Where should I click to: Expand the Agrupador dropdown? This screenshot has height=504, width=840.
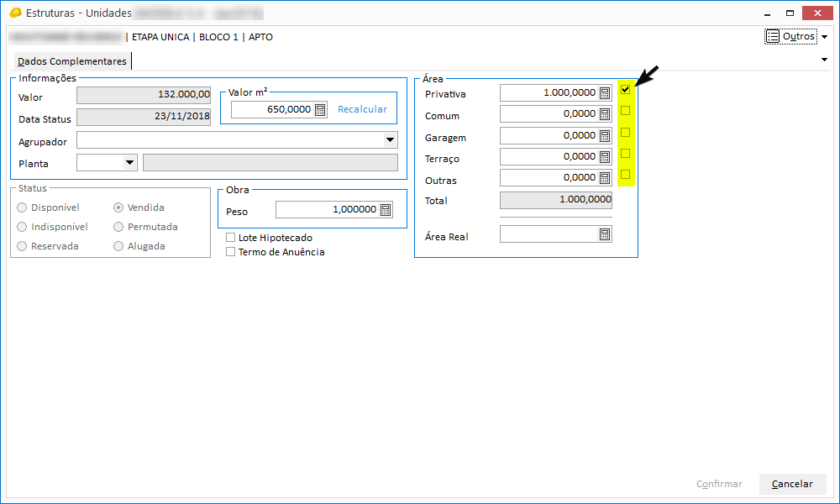391,140
